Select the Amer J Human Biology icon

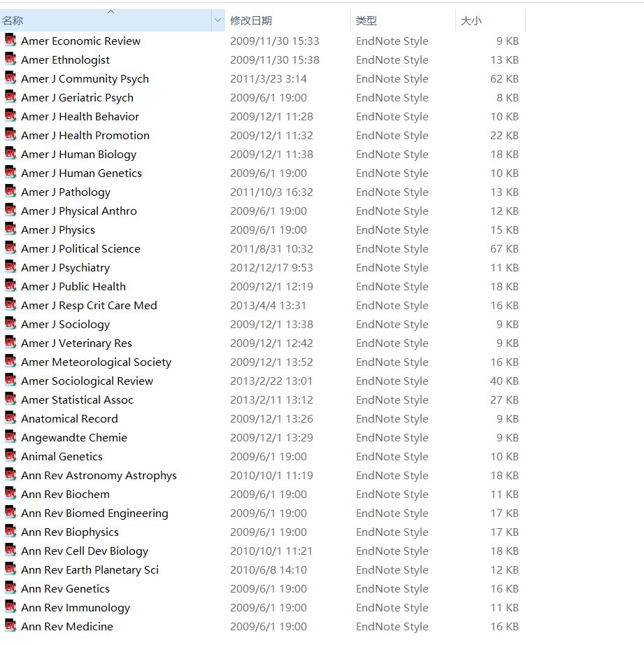[x=10, y=153]
